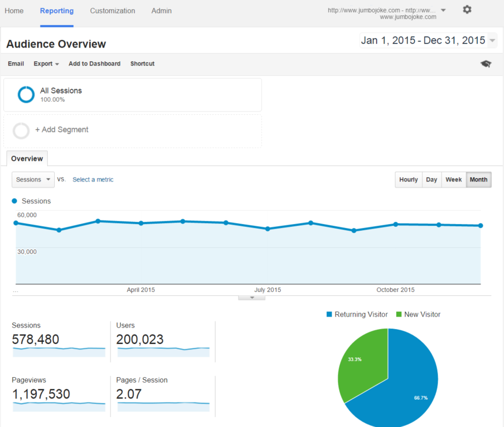
Task: Collapse the chart using the bottom arrow handle
Action: (252, 297)
